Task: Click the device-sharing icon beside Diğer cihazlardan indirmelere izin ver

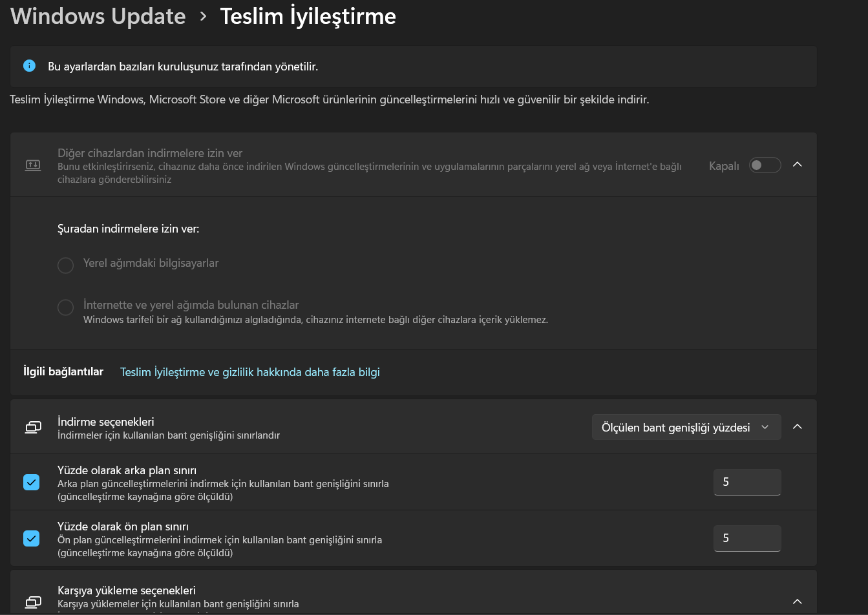Action: pyautogui.click(x=33, y=165)
